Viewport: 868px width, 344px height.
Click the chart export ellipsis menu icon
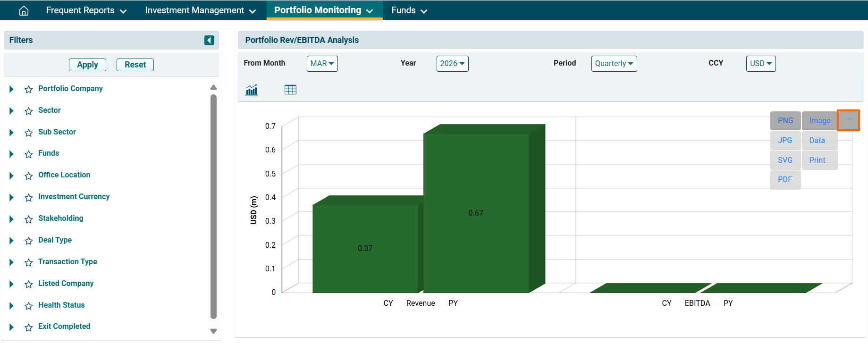click(x=848, y=120)
